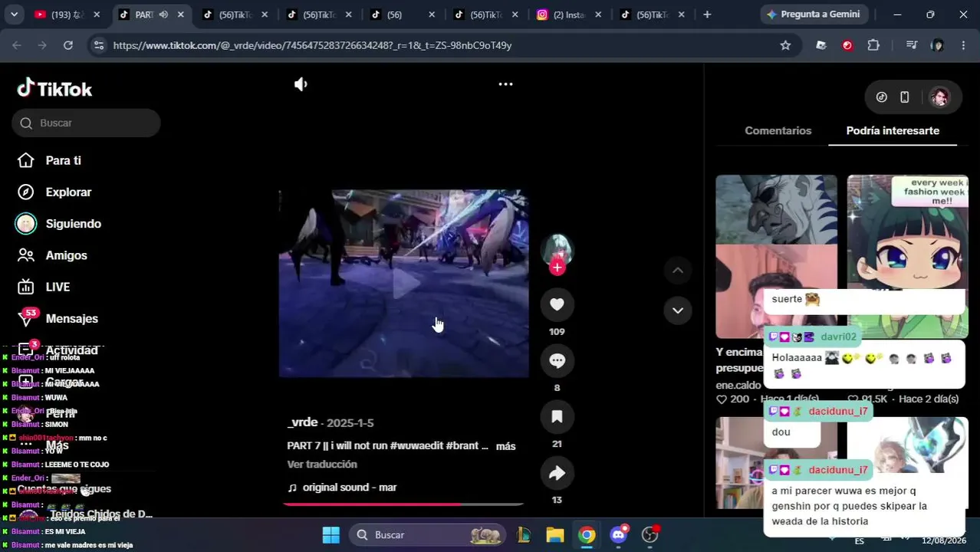Open the video three-dots options menu
The image size is (980, 552).
coord(505,84)
